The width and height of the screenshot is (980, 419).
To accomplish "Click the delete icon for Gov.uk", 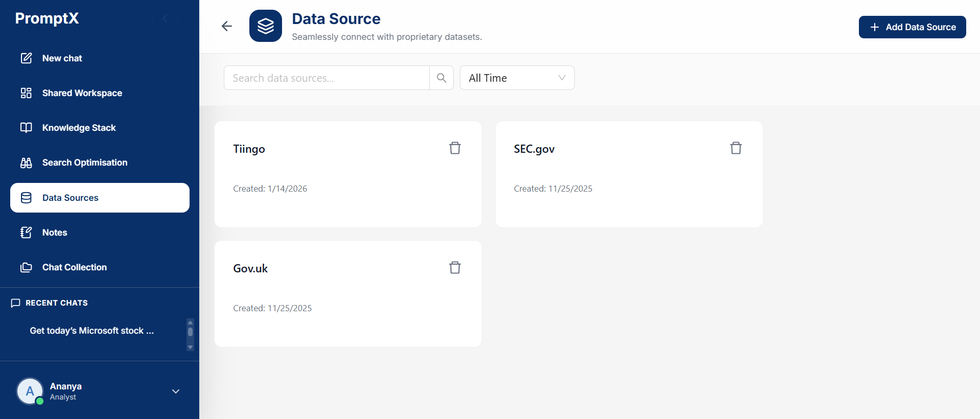I will (455, 268).
